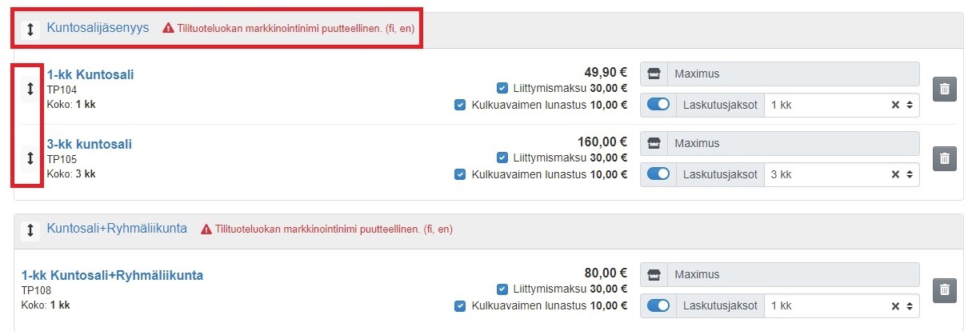Screen dimensions: 980x331
Task: Uncheck Kulkuavaimen lunastus for 3-kk kuntosali
Action: coord(460,173)
